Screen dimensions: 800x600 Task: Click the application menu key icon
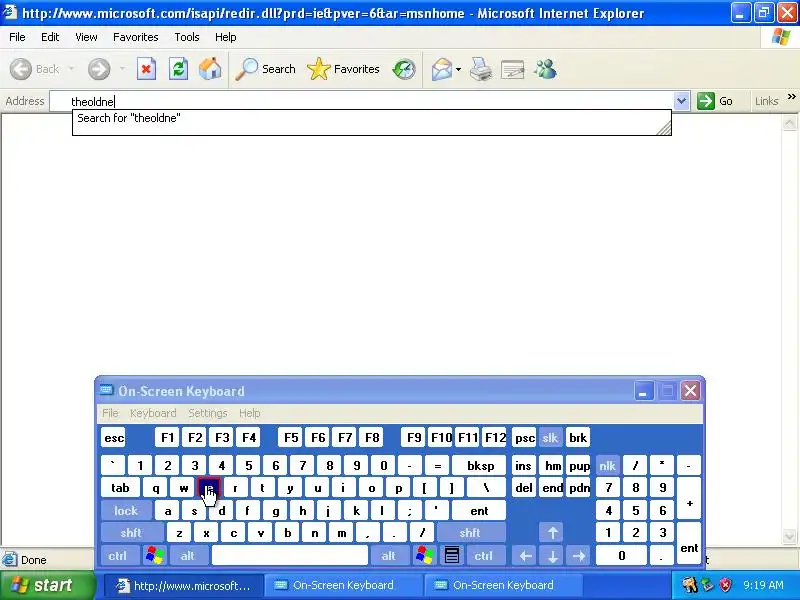click(x=452, y=556)
